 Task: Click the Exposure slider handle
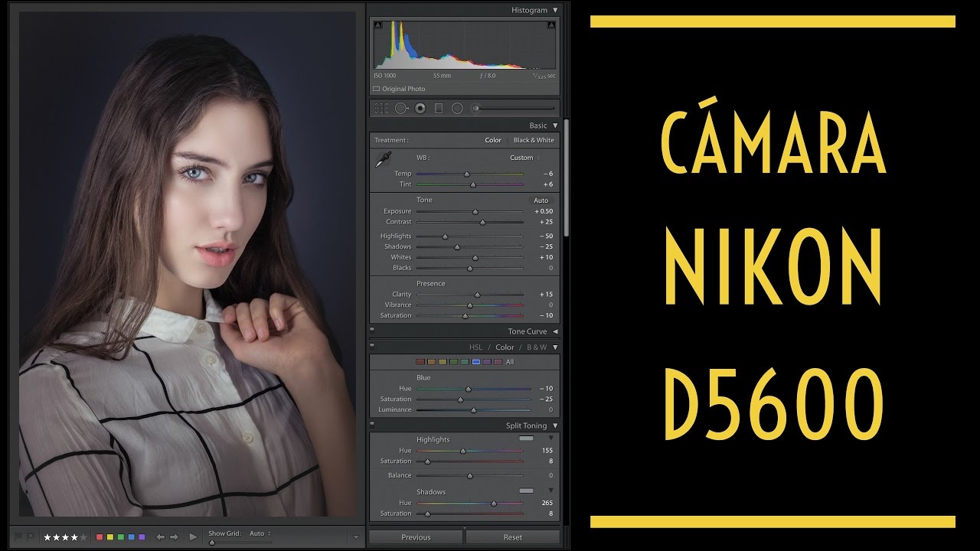click(475, 211)
